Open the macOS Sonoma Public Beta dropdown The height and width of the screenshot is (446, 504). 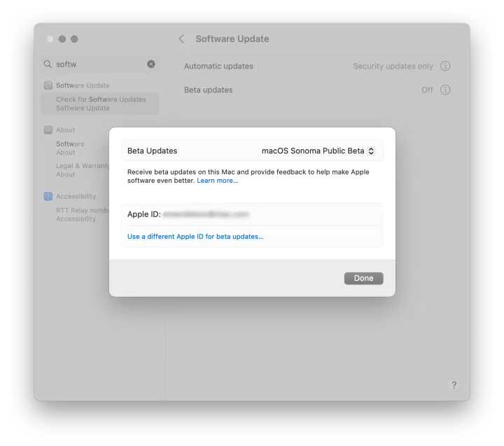(318, 151)
